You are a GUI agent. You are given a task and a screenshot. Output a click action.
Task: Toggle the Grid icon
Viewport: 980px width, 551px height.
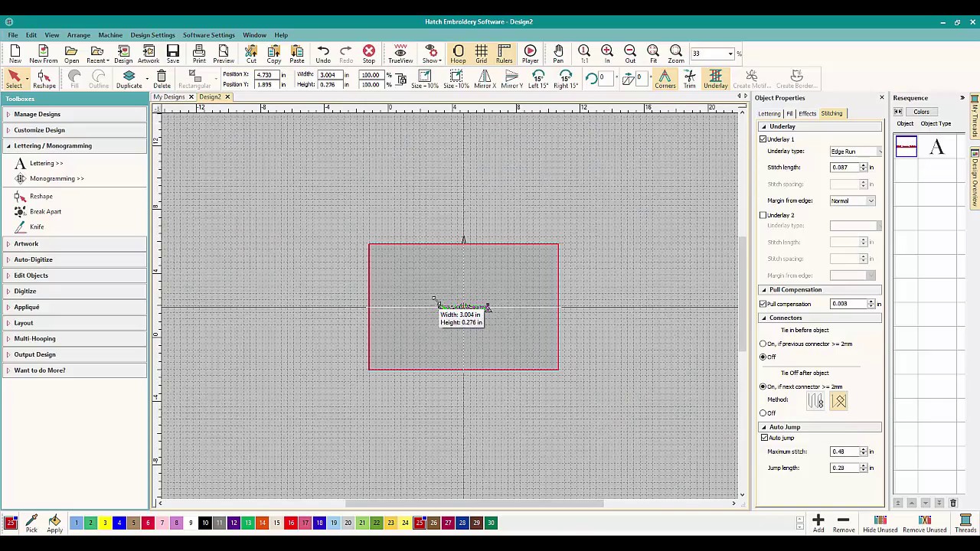pos(481,52)
